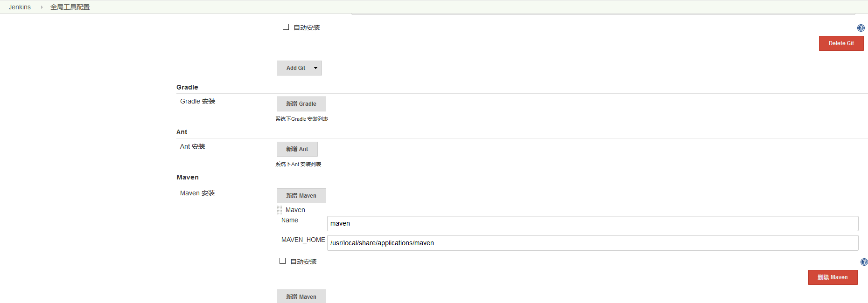Click the Maven section heading
The width and height of the screenshot is (868, 303).
click(188, 177)
